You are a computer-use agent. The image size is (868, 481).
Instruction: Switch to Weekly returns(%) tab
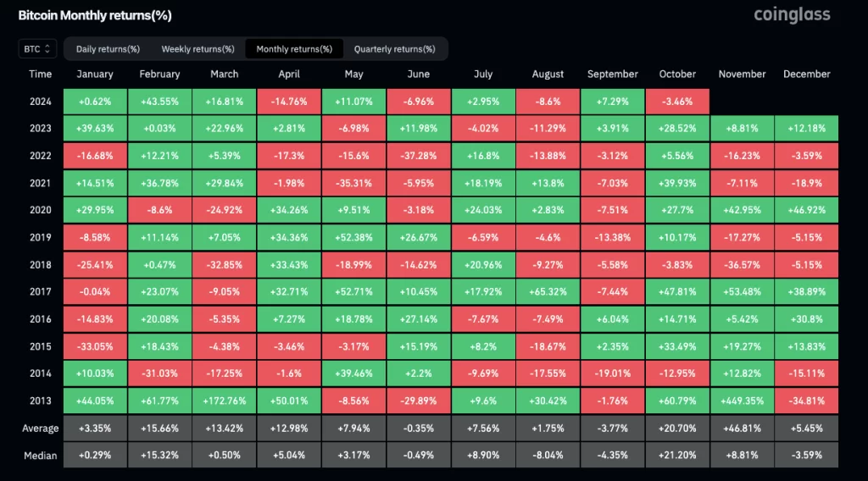click(x=198, y=49)
